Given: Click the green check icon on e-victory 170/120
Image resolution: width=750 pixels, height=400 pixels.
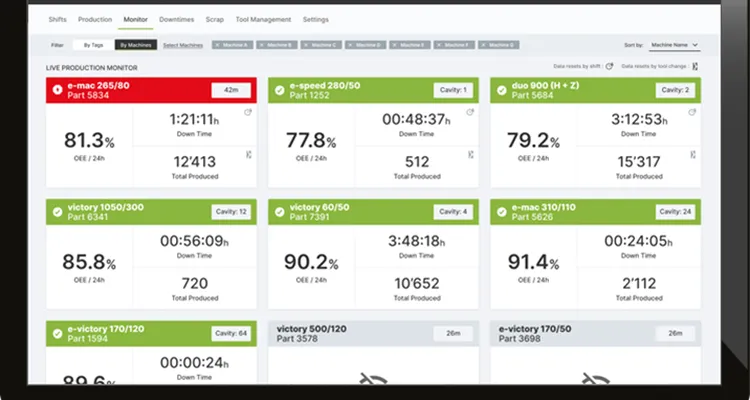Looking at the screenshot, I should tap(57, 333).
